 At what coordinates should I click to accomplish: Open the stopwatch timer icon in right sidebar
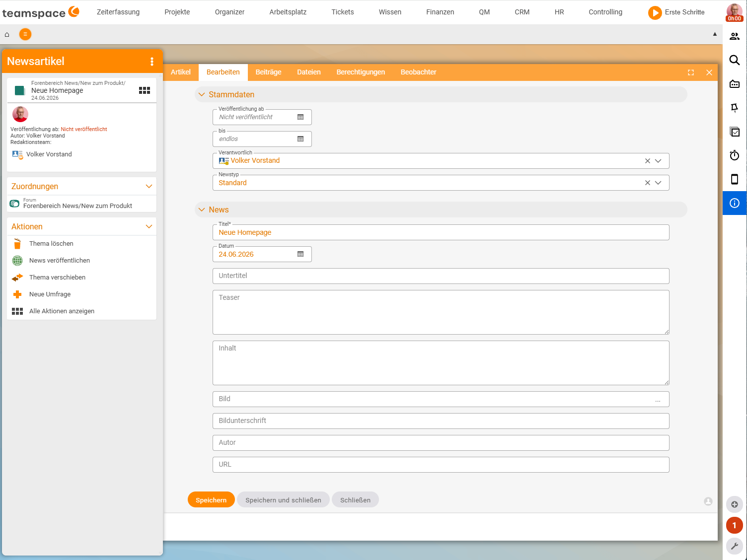pyautogui.click(x=735, y=155)
